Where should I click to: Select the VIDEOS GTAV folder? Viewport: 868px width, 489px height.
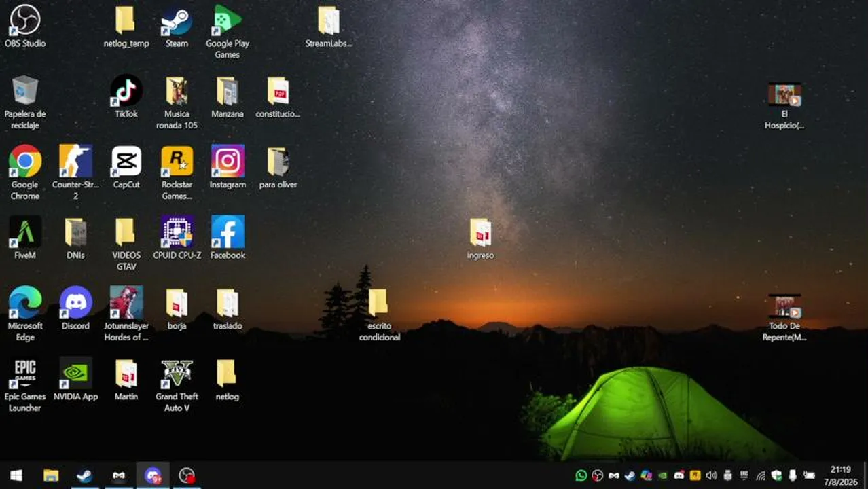126,244
